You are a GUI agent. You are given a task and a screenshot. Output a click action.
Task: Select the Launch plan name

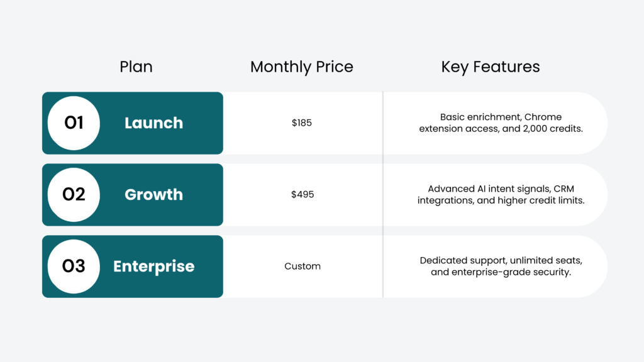(153, 123)
